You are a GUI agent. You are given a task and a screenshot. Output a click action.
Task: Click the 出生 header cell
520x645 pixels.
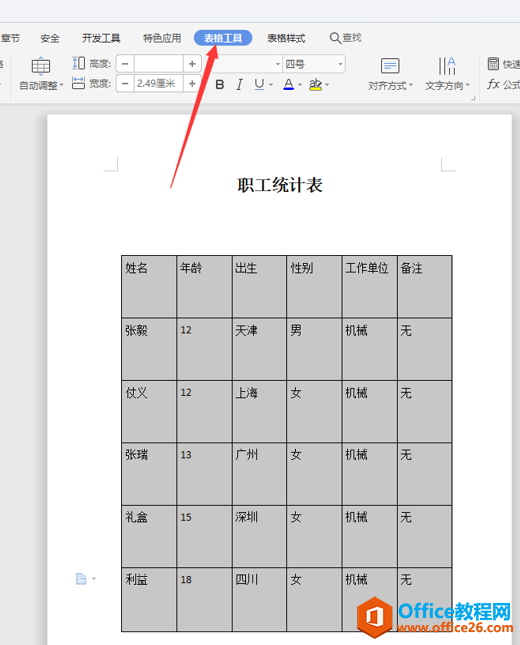pyautogui.click(x=259, y=286)
